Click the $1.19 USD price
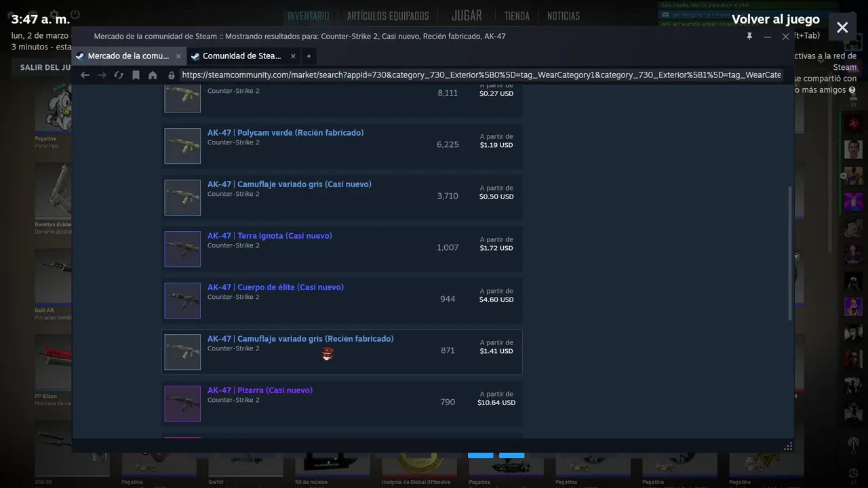868x488 pixels. (x=496, y=145)
